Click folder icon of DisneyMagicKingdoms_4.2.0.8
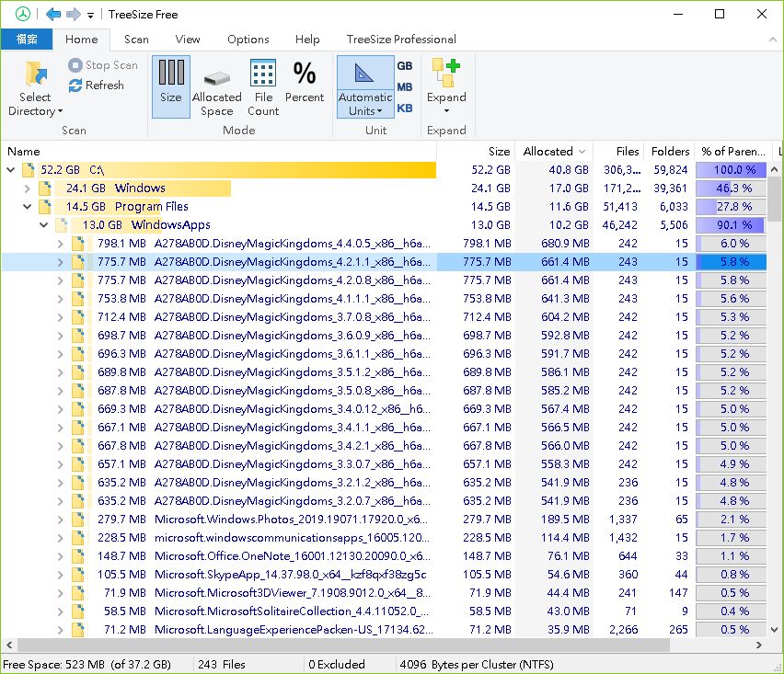Image resolution: width=784 pixels, height=674 pixels. point(77,280)
